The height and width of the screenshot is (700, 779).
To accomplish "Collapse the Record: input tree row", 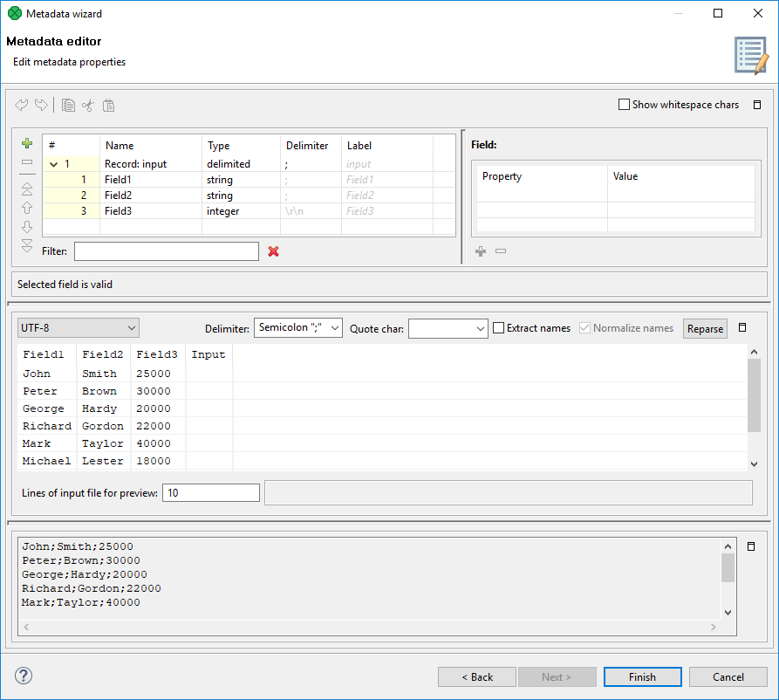I will coord(54,164).
